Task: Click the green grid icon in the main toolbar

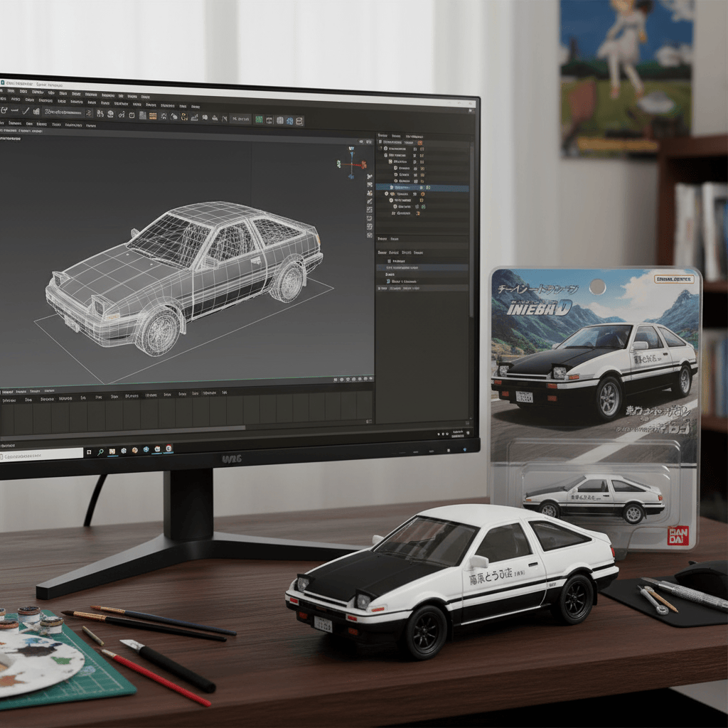Action: 259,119
